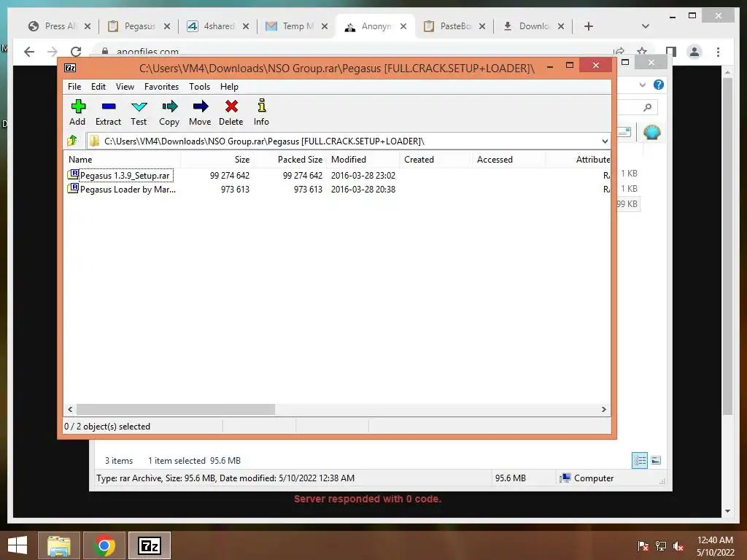This screenshot has height=560, width=747.
Task: Sort by the Created column
Action: pyautogui.click(x=435, y=160)
